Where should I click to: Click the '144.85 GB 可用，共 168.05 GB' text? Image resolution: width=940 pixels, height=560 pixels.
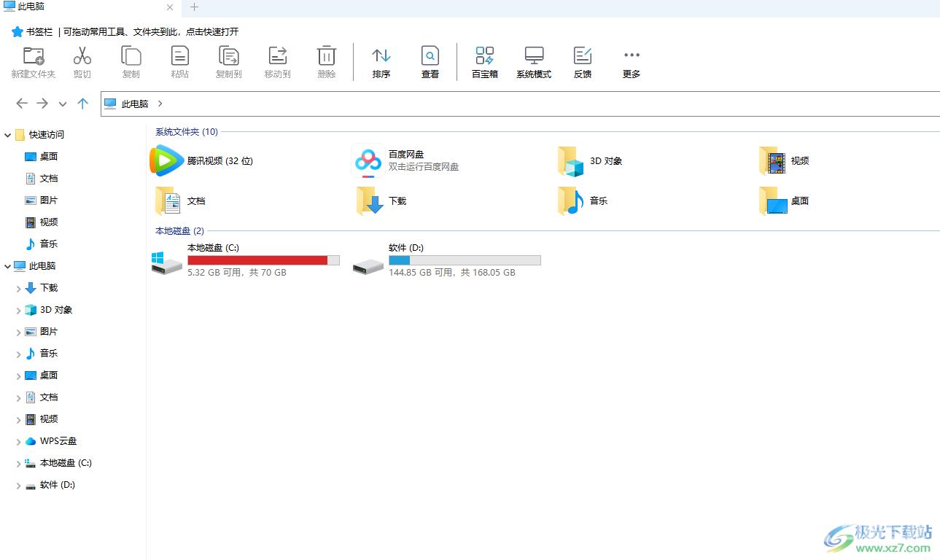[452, 272]
